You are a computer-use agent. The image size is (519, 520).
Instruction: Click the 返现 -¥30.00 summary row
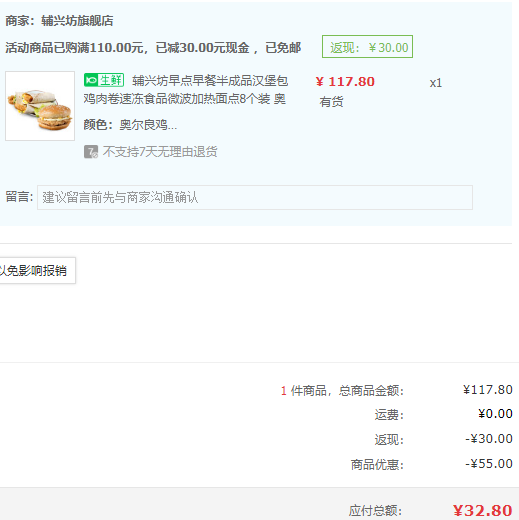443,439
